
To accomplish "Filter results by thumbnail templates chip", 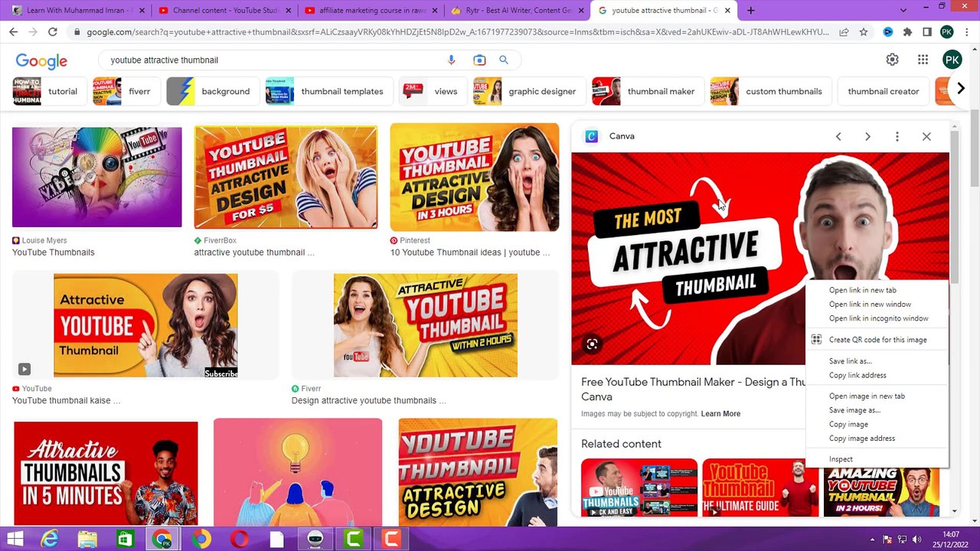I will coord(328,91).
